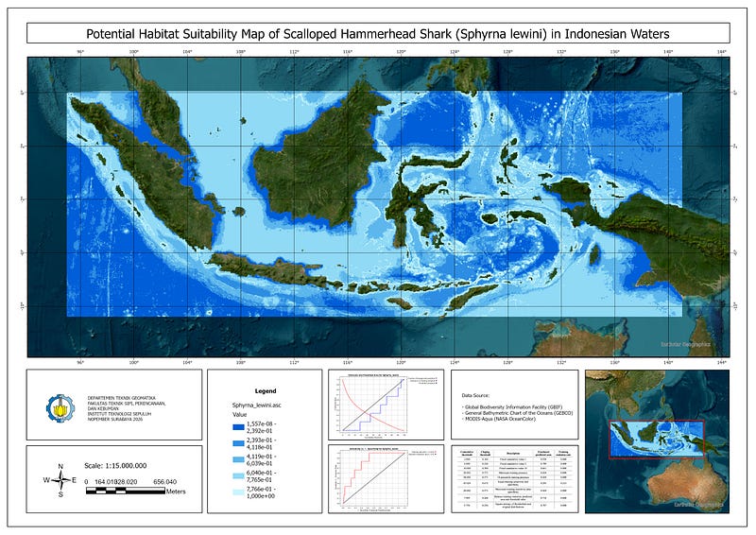Click the '7,766e-01 - 1,000e+00' range label

(261, 492)
